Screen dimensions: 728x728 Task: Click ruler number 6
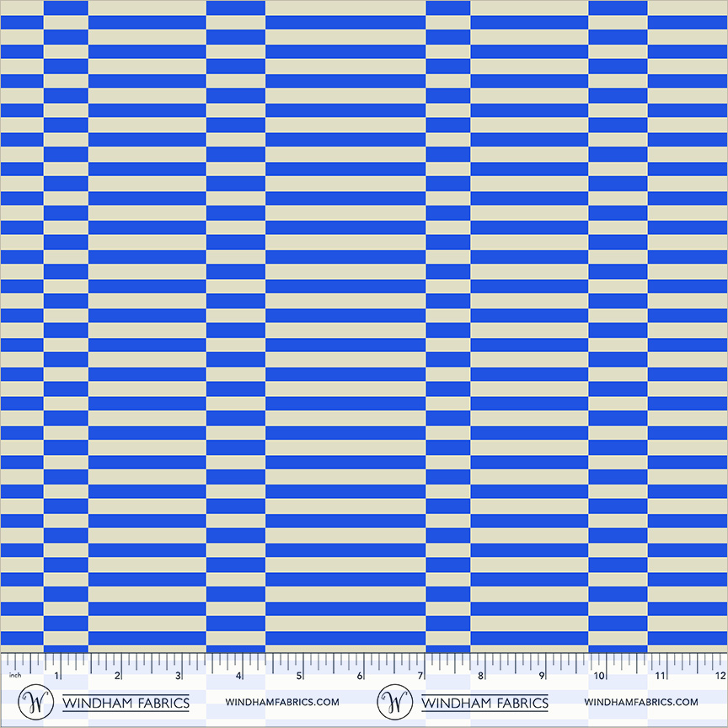(359, 676)
